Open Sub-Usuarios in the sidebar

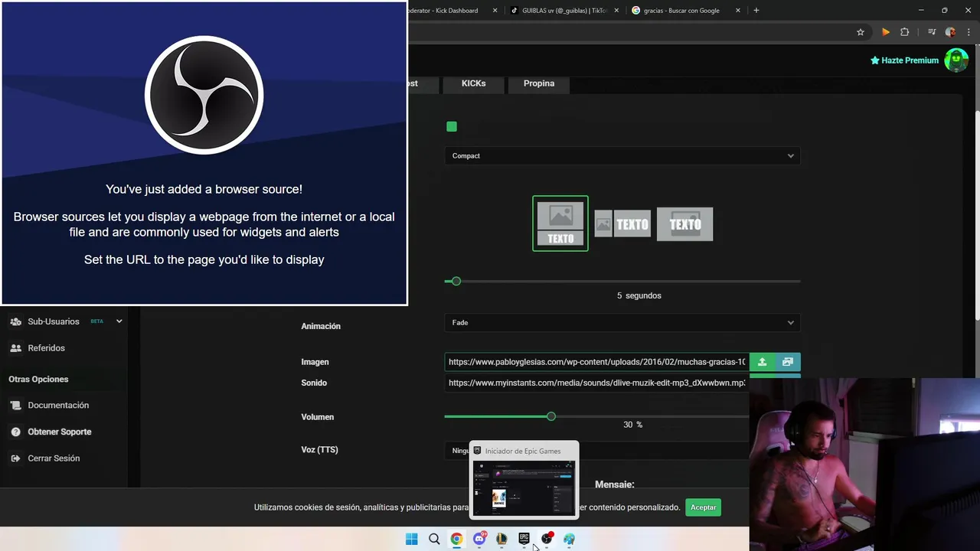pos(54,321)
